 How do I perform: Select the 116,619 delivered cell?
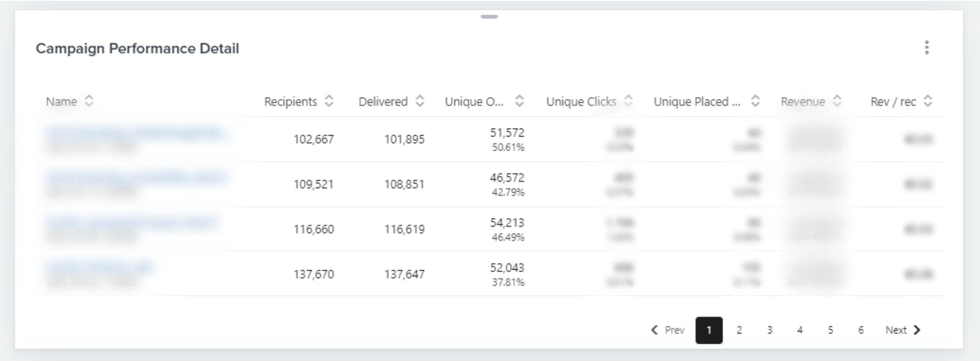click(404, 229)
